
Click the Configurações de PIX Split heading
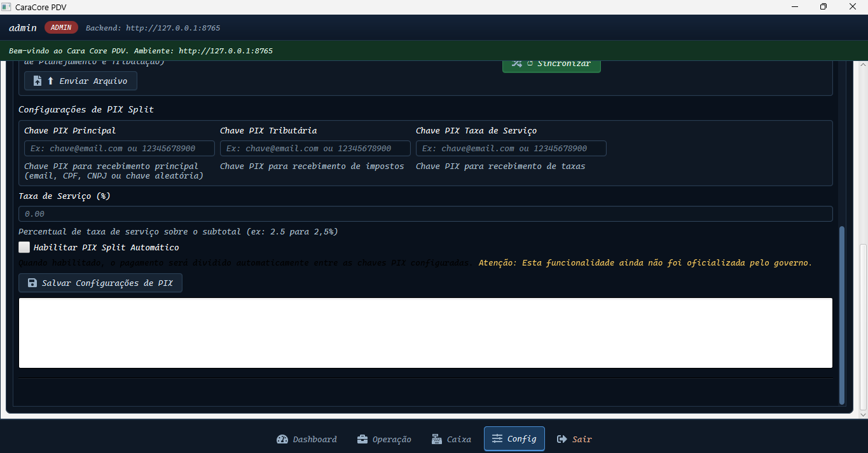tap(86, 109)
